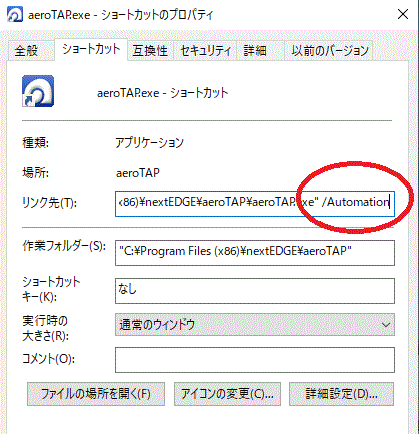The width and height of the screenshot is (419, 434).
Task: Open the 実行時の大きさ dropdown
Action: [255, 324]
